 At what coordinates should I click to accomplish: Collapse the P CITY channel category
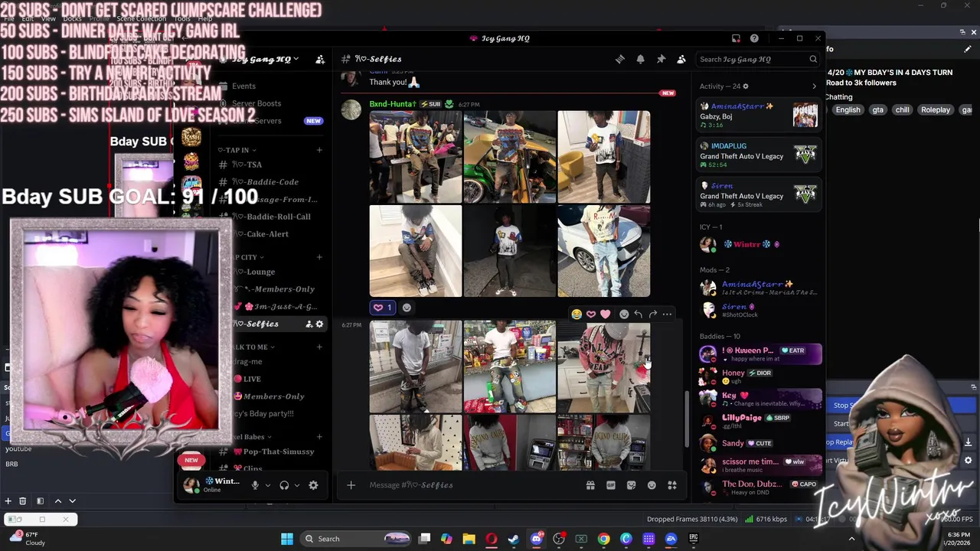247,257
